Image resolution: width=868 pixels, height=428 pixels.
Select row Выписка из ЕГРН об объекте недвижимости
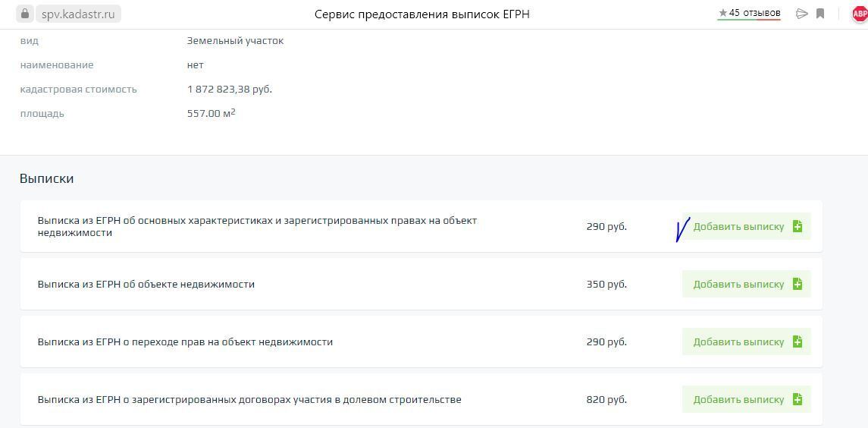pyautogui.click(x=146, y=284)
